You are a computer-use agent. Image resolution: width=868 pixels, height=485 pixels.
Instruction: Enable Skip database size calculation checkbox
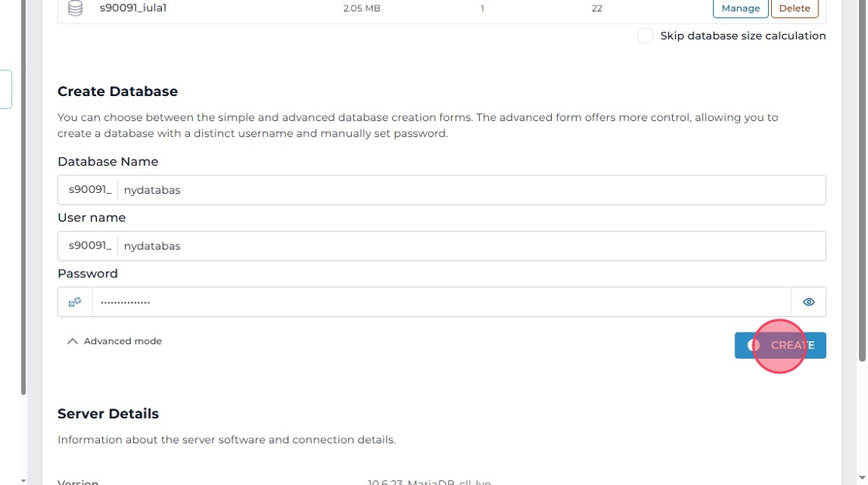coord(645,36)
